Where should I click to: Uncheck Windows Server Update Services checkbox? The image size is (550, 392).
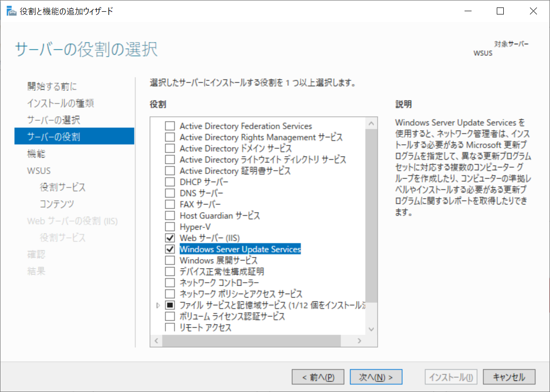[170, 249]
